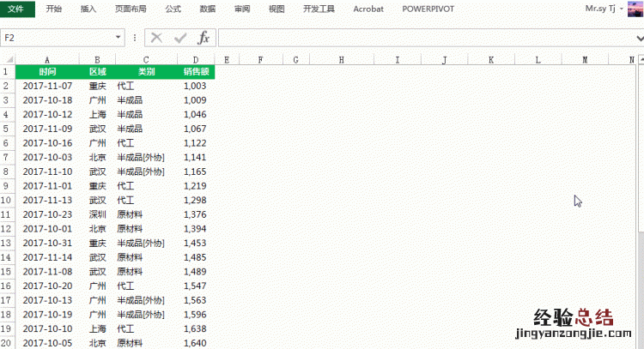Viewport: 644px width, 349px height.
Task: Expand the formula bar with right-side arrow
Action: pos(636,38)
